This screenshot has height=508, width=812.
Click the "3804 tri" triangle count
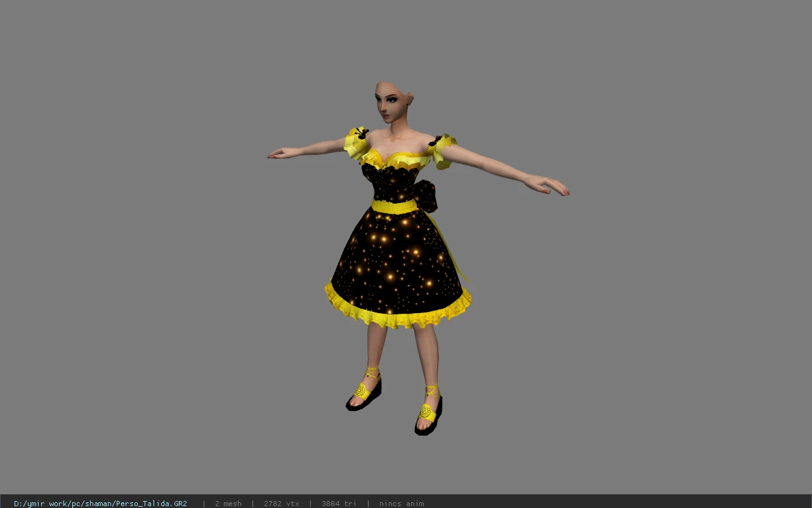(x=339, y=504)
